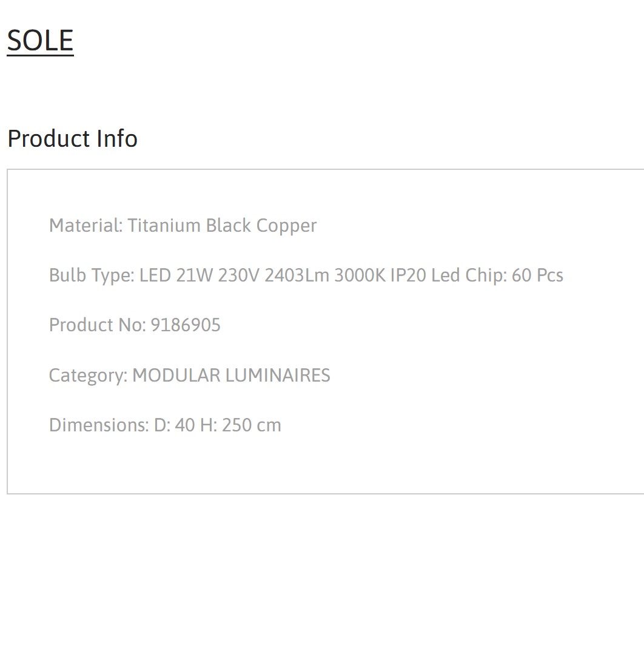Select the Material: Titanium Black Copper line

pos(183,226)
